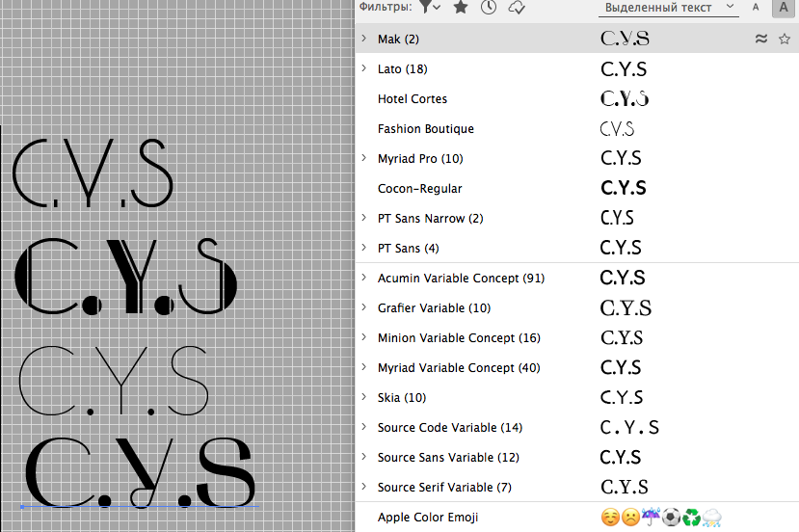The image size is (799, 532).
Task: Expand Acumin Variable Concept (91) family
Action: pos(363,278)
